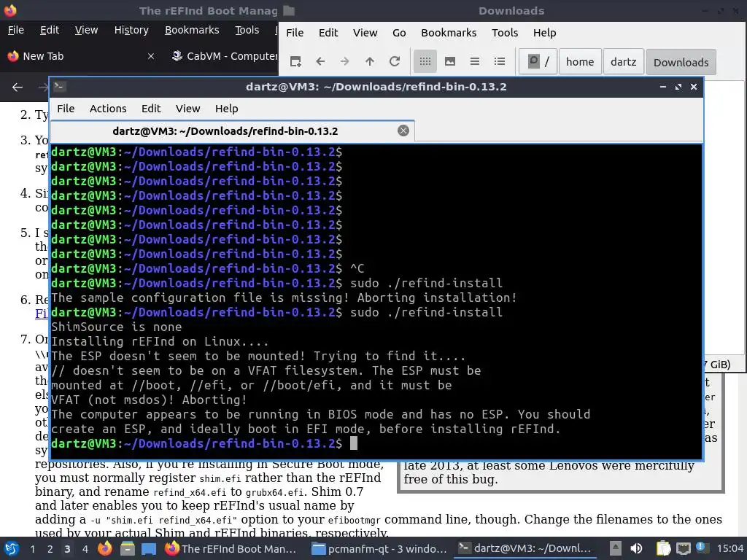
Task: Switch file manager to compact list view
Action: pos(474,61)
